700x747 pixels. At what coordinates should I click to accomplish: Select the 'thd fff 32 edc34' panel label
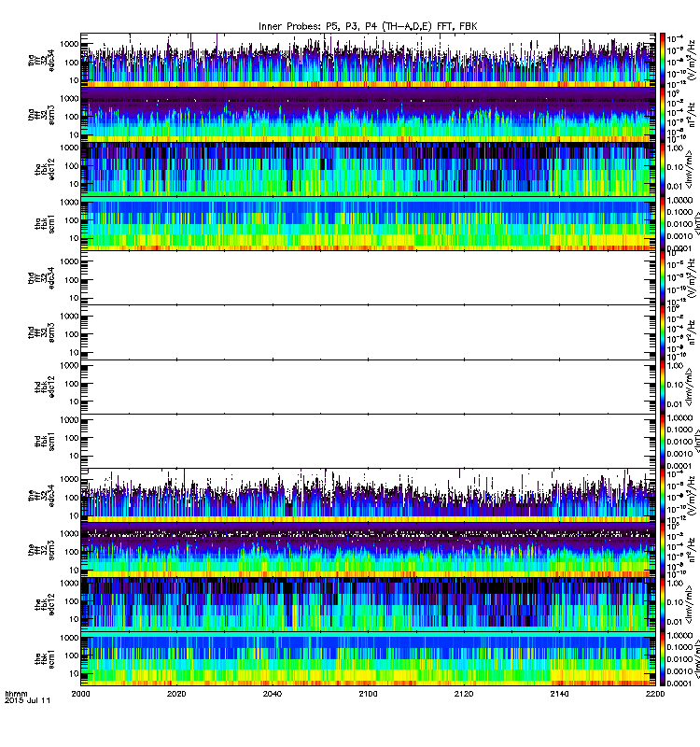41,277
